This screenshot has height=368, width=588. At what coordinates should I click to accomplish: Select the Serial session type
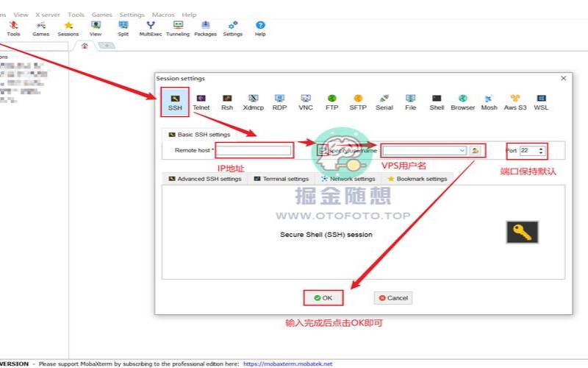pos(384,102)
